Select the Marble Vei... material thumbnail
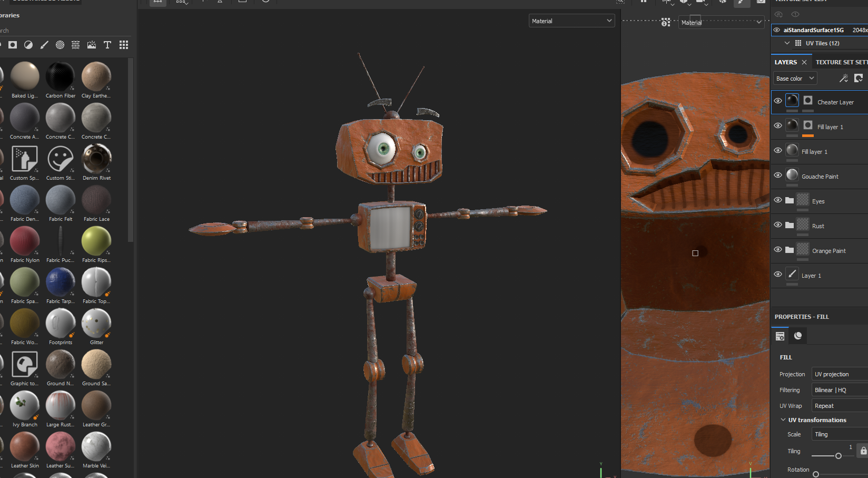Image resolution: width=868 pixels, height=478 pixels. pyautogui.click(x=96, y=446)
